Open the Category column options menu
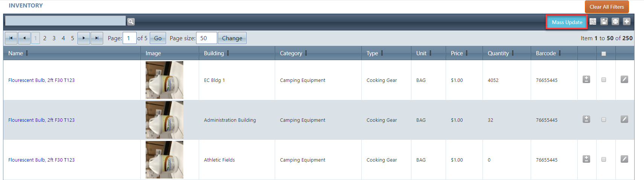Screen dimensions: 644x180 point(306,53)
